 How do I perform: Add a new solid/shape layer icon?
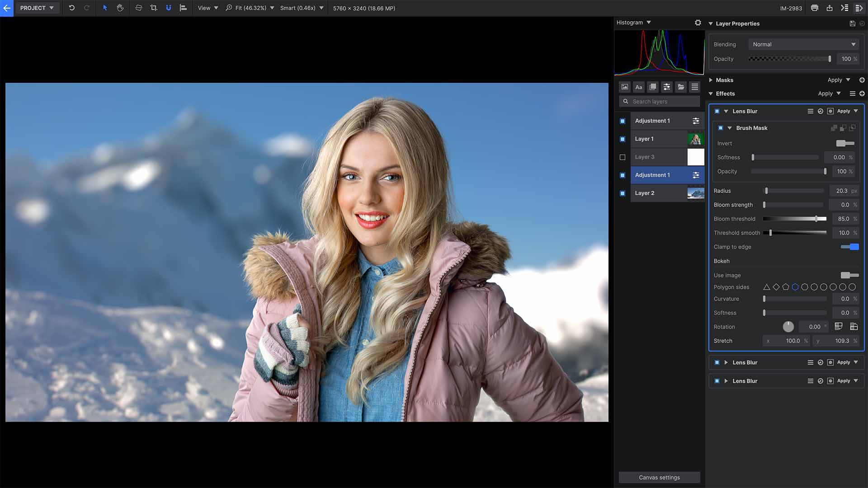653,87
